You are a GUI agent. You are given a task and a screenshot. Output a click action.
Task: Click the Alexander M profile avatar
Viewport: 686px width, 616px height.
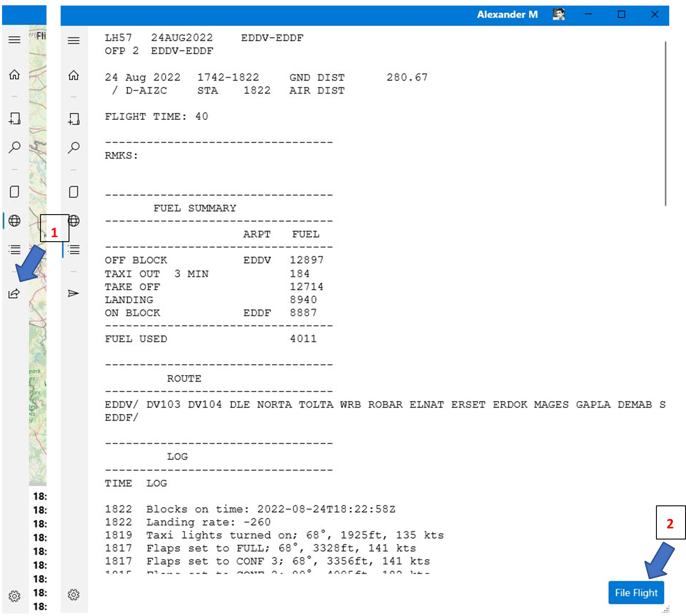pos(559,14)
